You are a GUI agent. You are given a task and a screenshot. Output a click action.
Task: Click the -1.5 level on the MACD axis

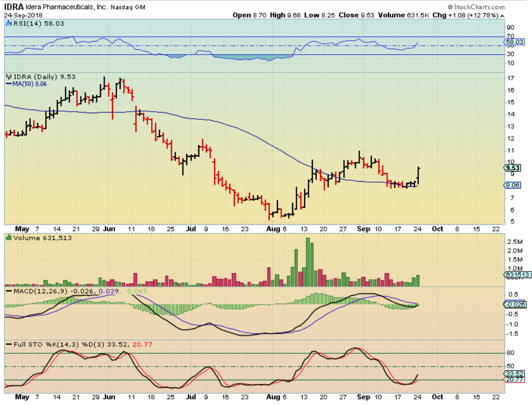tap(513, 334)
